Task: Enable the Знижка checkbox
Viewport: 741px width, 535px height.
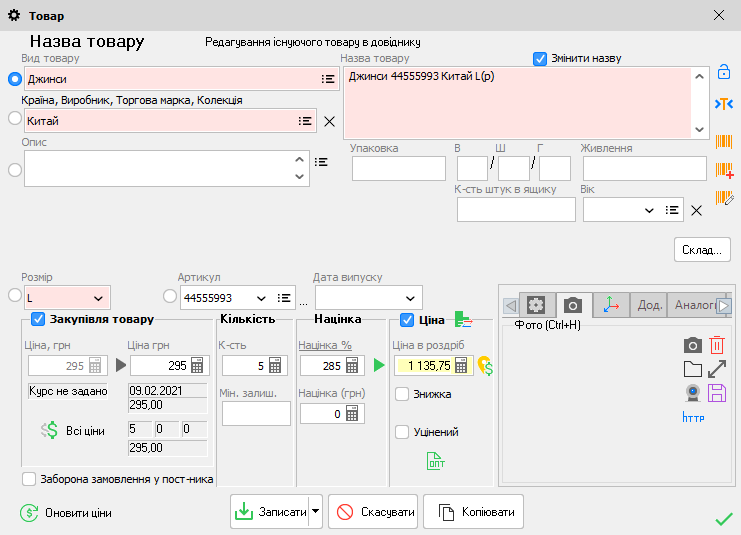Action: pos(402,394)
